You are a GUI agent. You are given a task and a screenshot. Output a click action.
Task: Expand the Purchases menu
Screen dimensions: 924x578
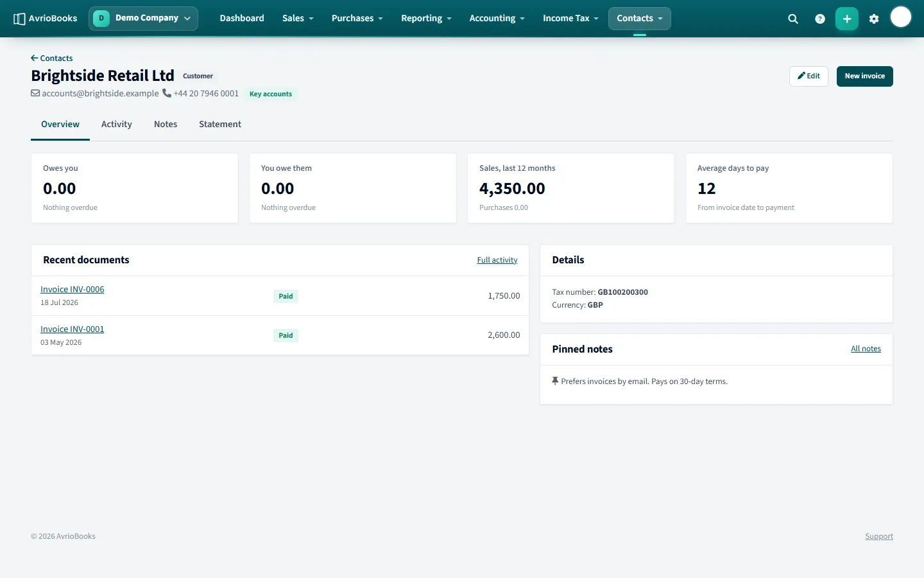(357, 19)
